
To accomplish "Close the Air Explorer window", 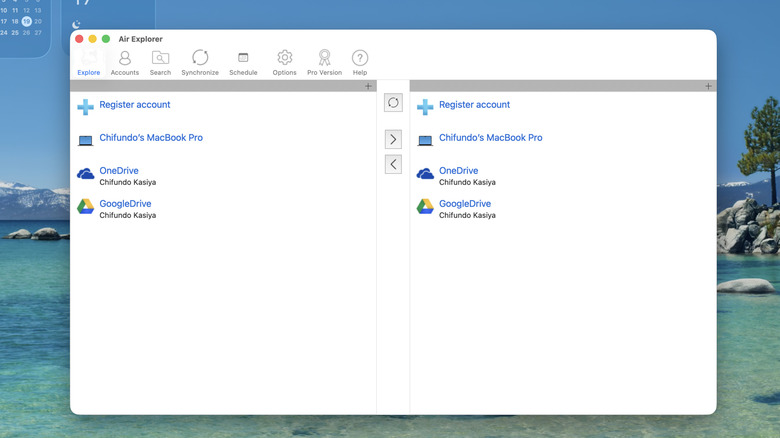I will point(79,39).
